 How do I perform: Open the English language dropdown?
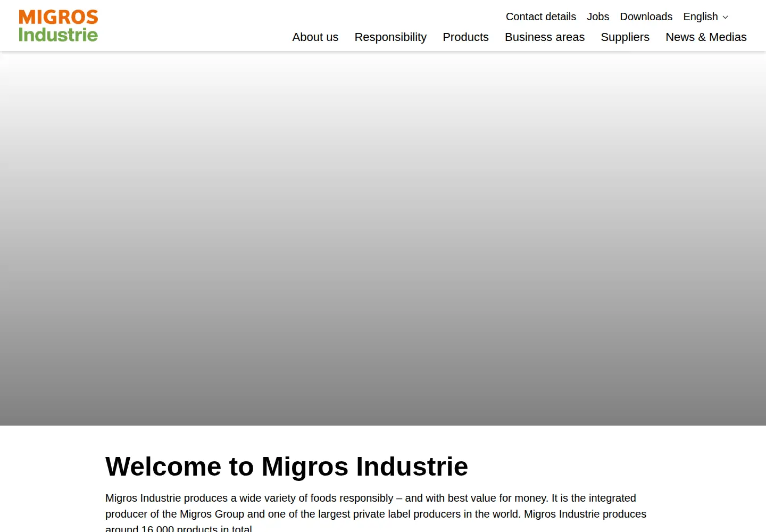pyautogui.click(x=705, y=16)
